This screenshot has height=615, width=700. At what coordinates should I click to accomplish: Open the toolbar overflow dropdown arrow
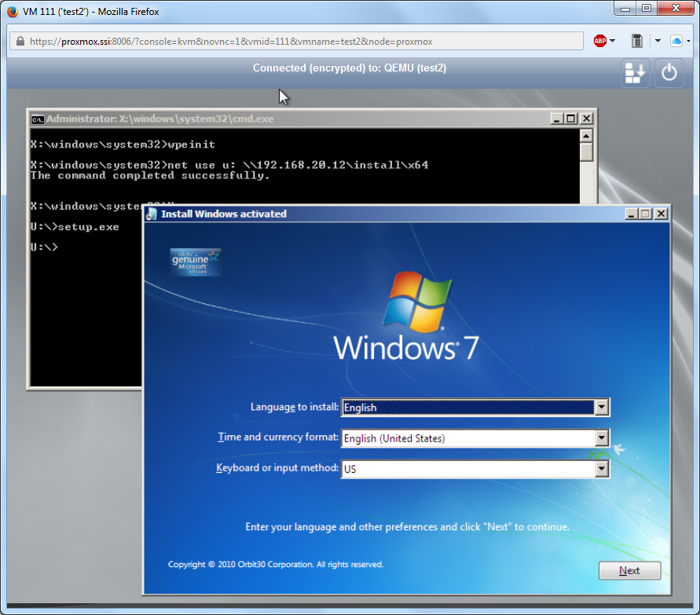click(658, 41)
